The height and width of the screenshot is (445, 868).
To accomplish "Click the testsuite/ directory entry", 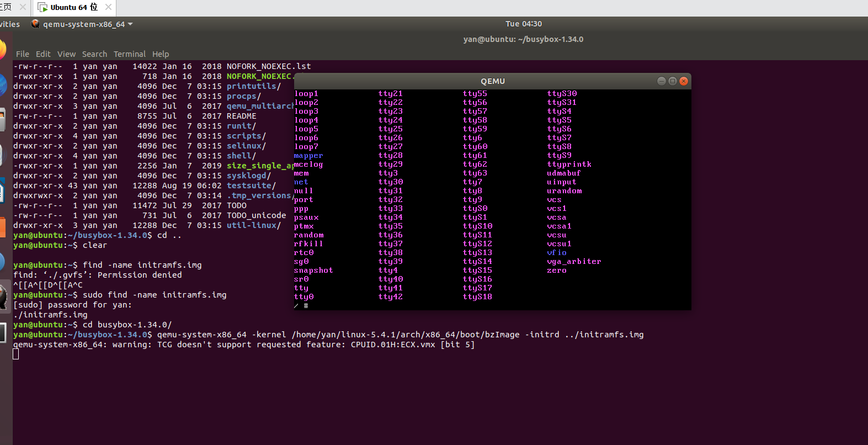I will click(252, 186).
